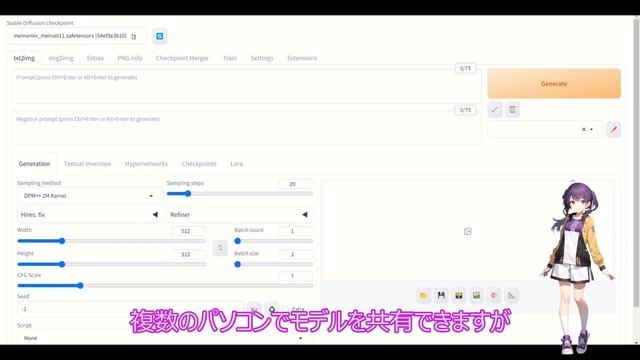Expand the Hires. fix section
Screen dimensions: 640x360
pyautogui.click(x=89, y=215)
